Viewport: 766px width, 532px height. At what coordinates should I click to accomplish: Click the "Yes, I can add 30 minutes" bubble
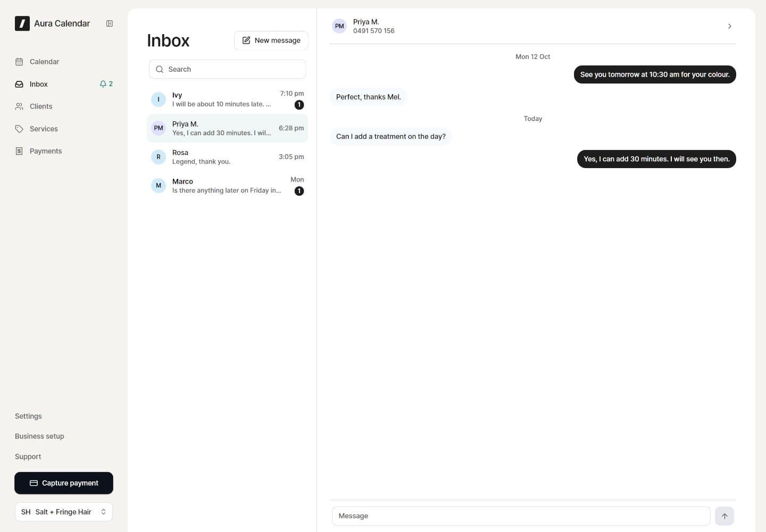click(656, 159)
